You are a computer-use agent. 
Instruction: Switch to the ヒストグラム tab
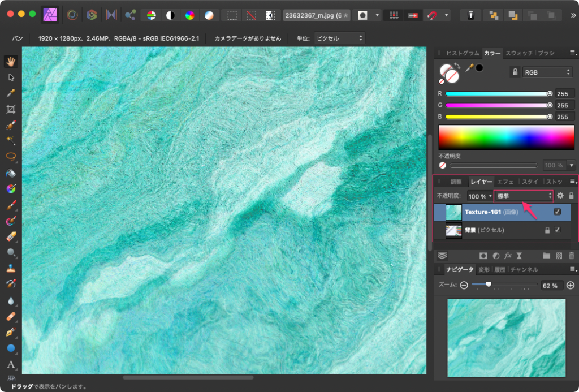[x=463, y=53]
